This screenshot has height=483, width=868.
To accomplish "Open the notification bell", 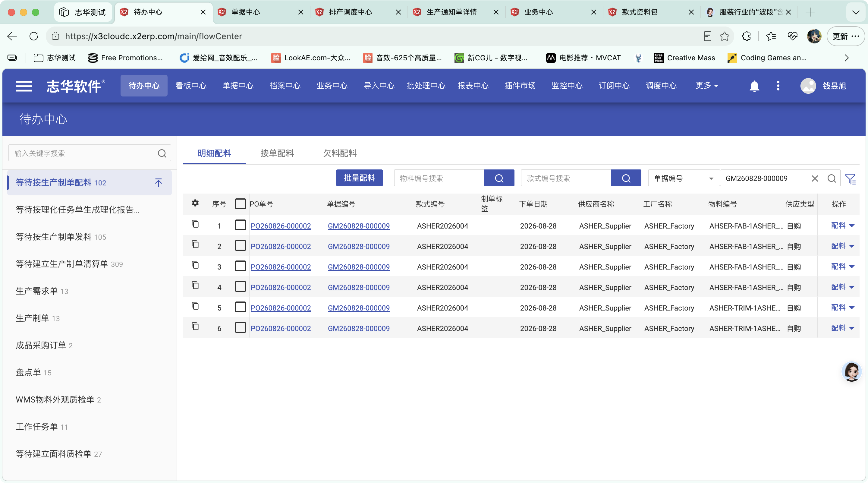I will pos(754,86).
